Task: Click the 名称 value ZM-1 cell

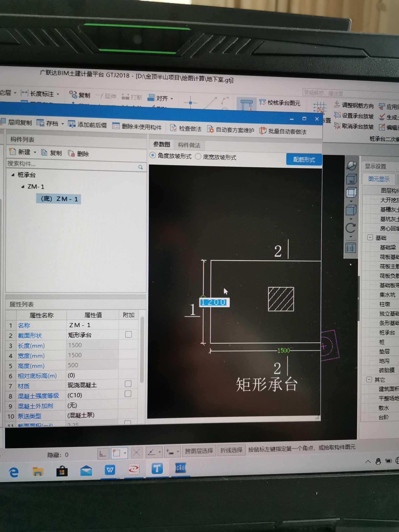Action: pos(92,325)
